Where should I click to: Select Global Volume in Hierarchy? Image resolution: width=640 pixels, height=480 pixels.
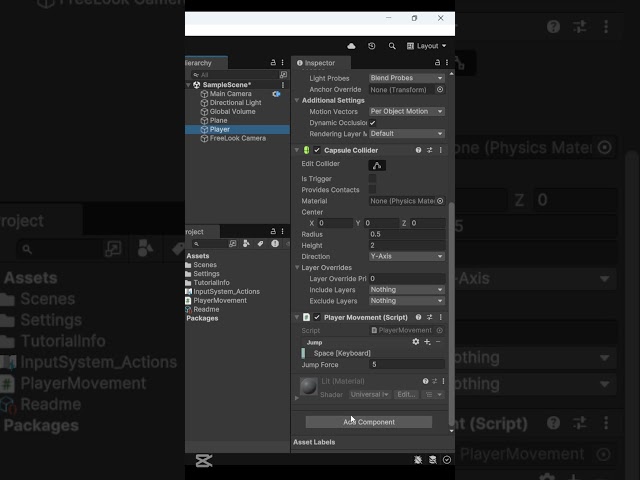[x=233, y=112]
